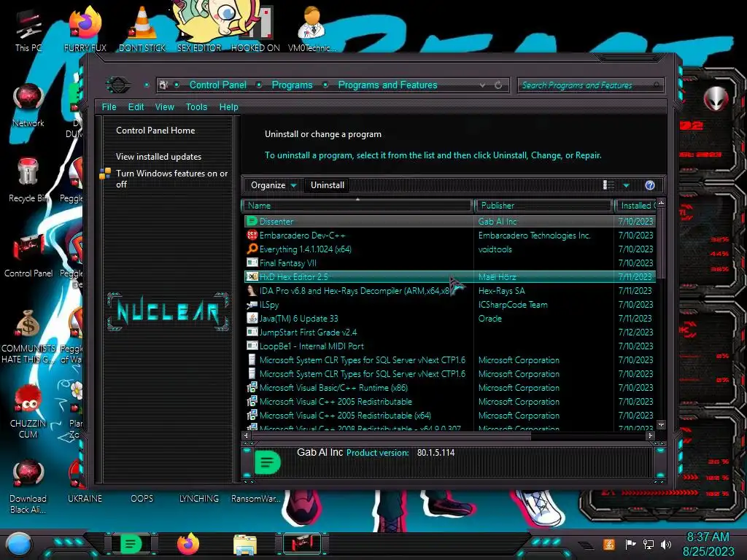Open the Control Panel desktop icon
This screenshot has height=560, width=747.
[x=28, y=255]
